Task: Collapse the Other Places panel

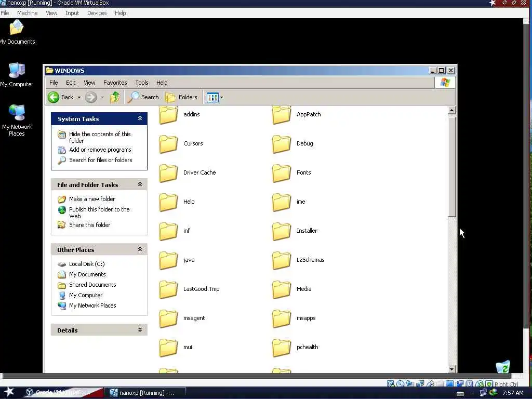Action: 140,249
